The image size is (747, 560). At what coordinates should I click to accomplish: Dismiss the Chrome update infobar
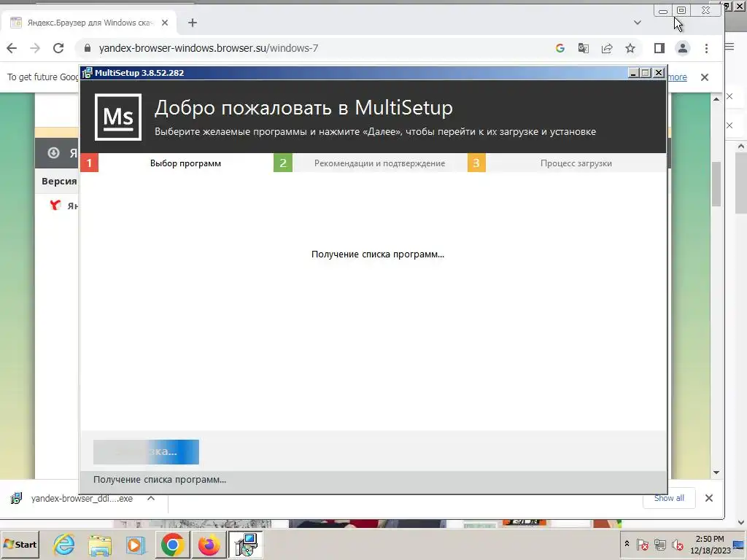pos(705,77)
